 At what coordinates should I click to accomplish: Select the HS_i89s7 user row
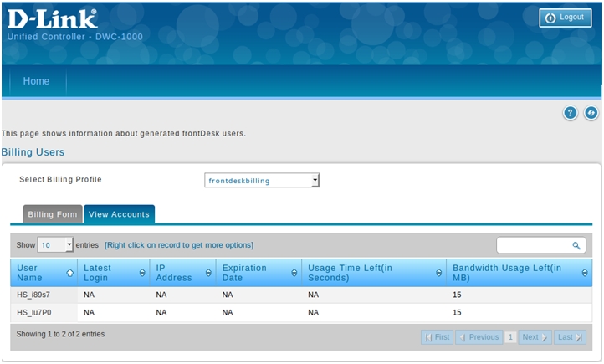[34, 295]
